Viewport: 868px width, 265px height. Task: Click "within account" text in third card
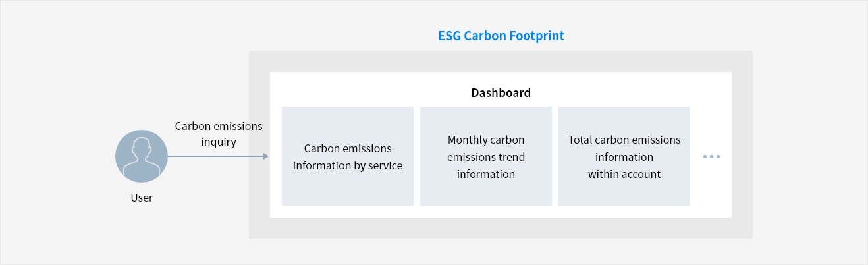(624, 174)
